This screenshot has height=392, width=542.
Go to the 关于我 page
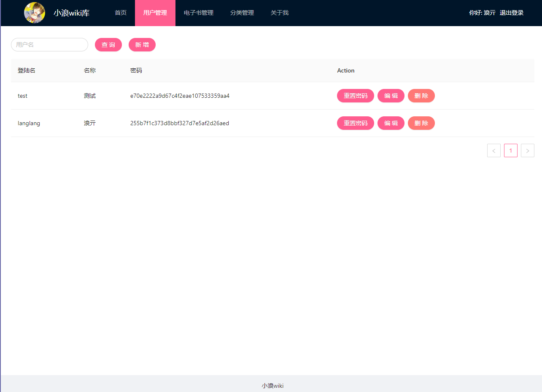tap(279, 13)
